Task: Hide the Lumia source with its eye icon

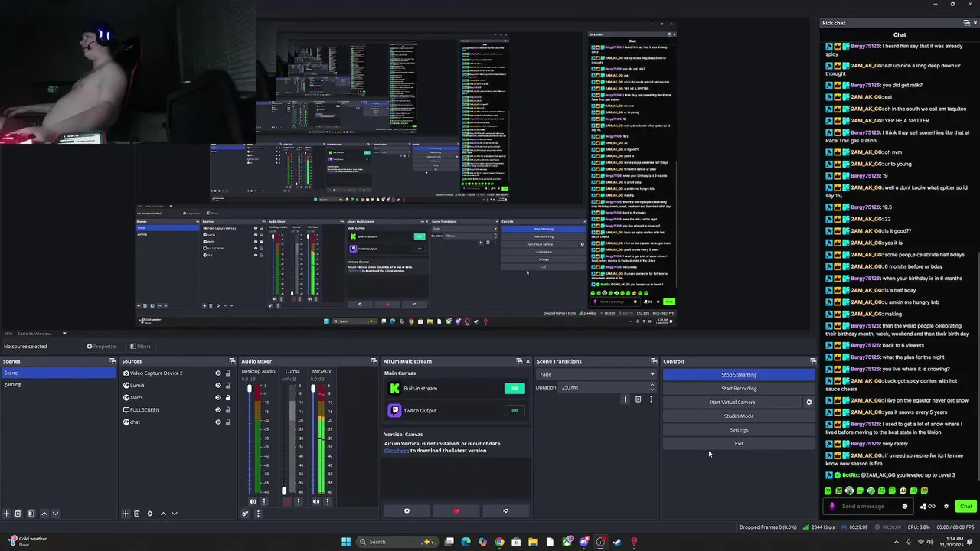Action: pyautogui.click(x=217, y=386)
